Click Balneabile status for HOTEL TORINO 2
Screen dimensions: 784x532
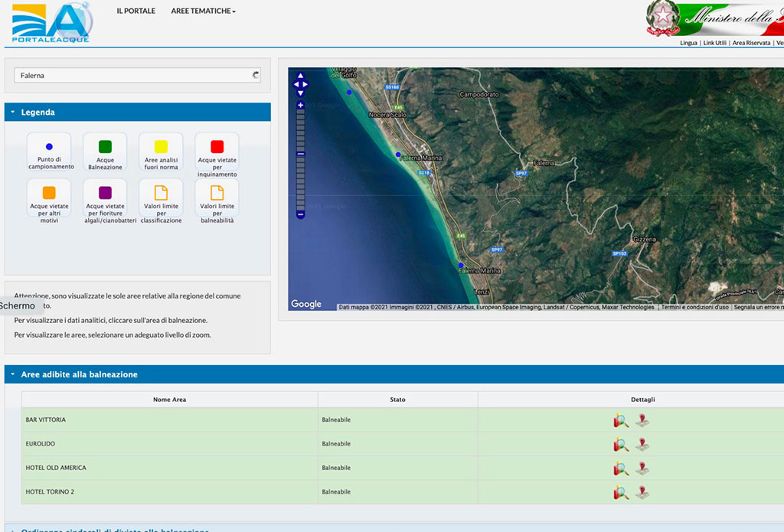(x=336, y=491)
